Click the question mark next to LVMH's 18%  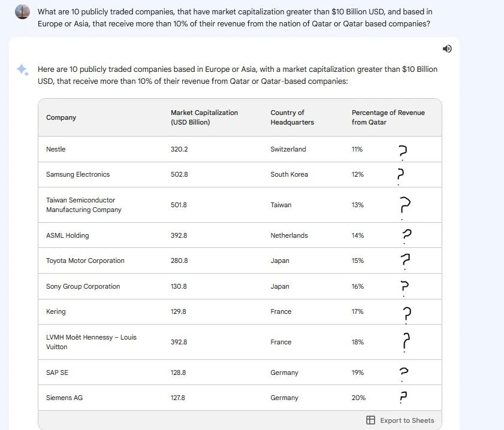coord(406,341)
